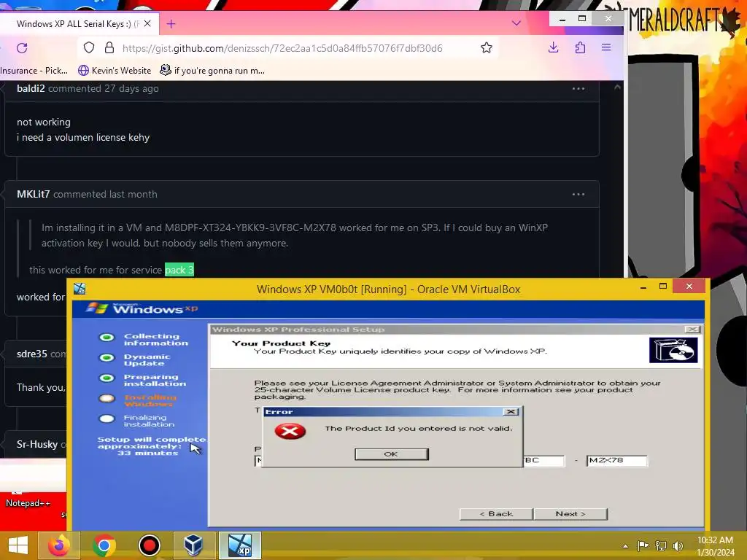Open Firefox downloads panel
This screenshot has height=560, width=747.
(x=553, y=47)
